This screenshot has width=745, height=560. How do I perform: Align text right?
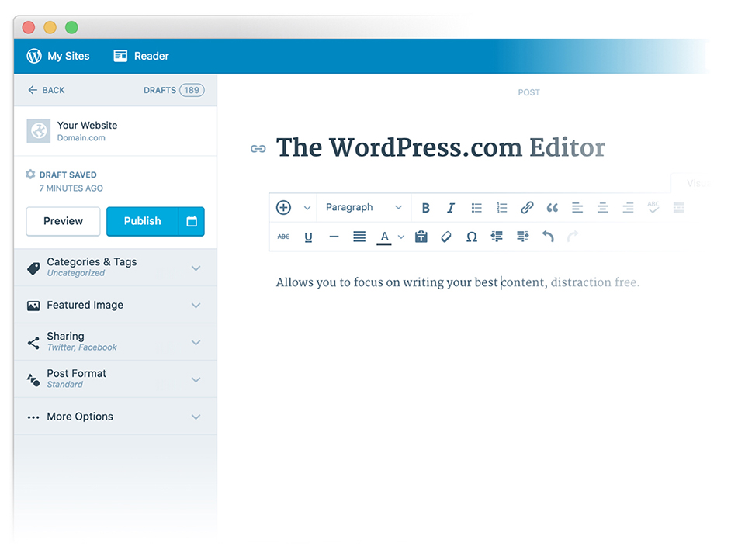click(628, 208)
